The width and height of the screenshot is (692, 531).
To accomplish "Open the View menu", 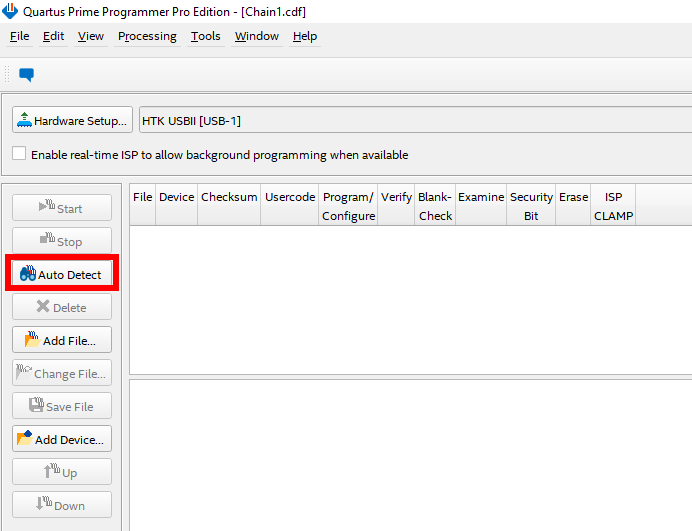I will [x=91, y=36].
